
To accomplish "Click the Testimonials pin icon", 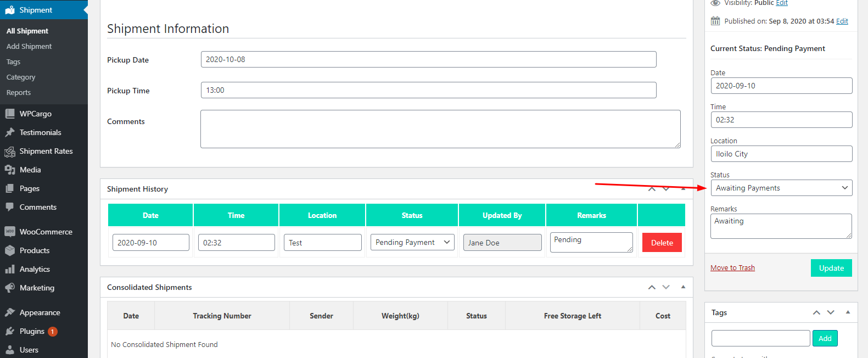I will 10,132.
